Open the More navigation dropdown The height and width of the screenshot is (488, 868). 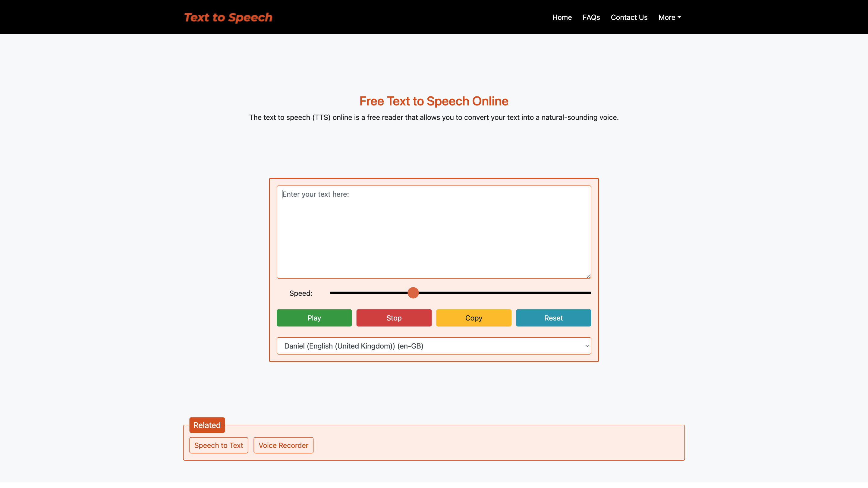click(669, 17)
